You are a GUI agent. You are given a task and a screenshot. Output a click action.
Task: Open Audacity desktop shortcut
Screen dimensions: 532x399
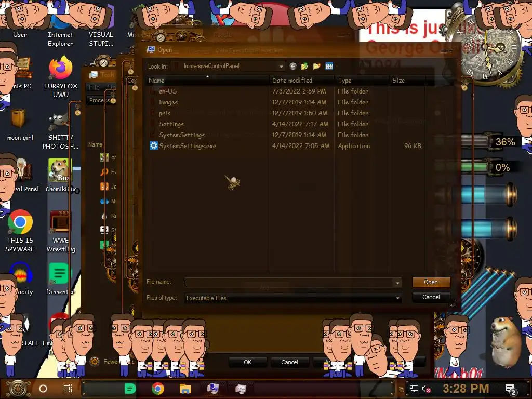(x=21, y=279)
